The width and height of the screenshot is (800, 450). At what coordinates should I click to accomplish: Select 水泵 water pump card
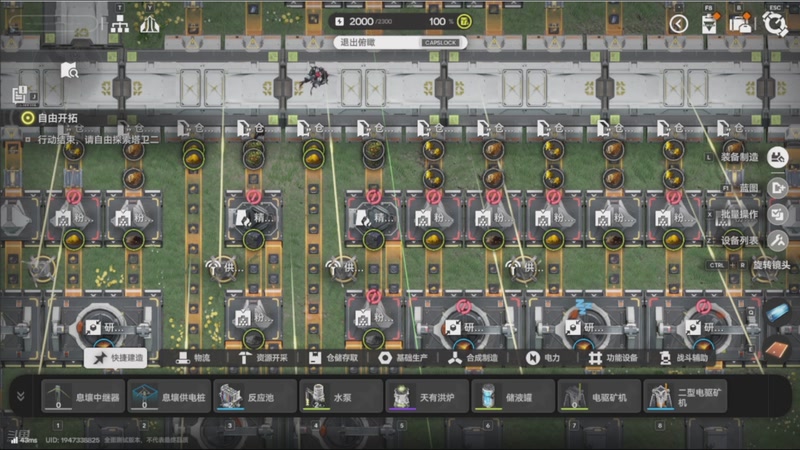click(x=341, y=396)
